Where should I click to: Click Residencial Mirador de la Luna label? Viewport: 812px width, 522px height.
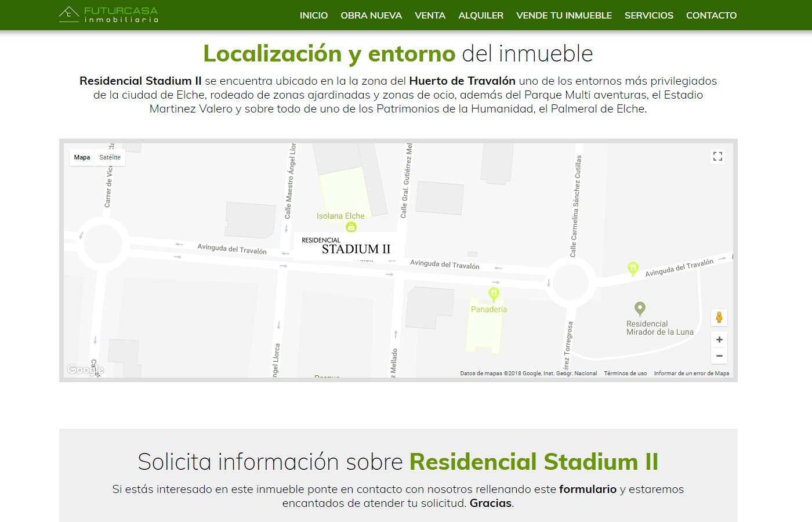click(x=660, y=328)
